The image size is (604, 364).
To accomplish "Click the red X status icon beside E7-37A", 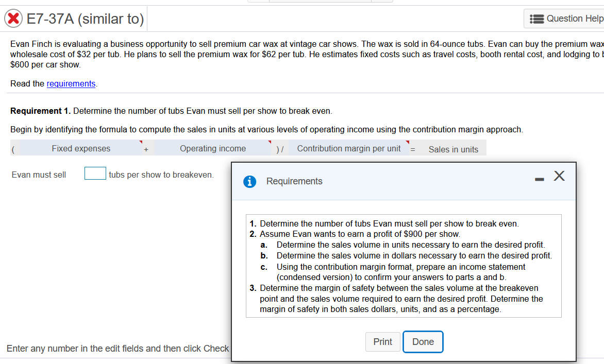I will pos(13,18).
